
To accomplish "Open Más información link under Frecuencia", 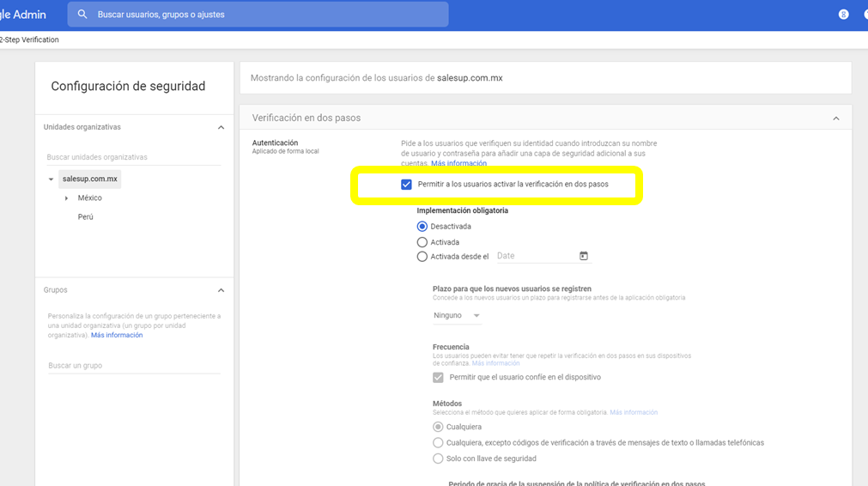I will coord(495,363).
